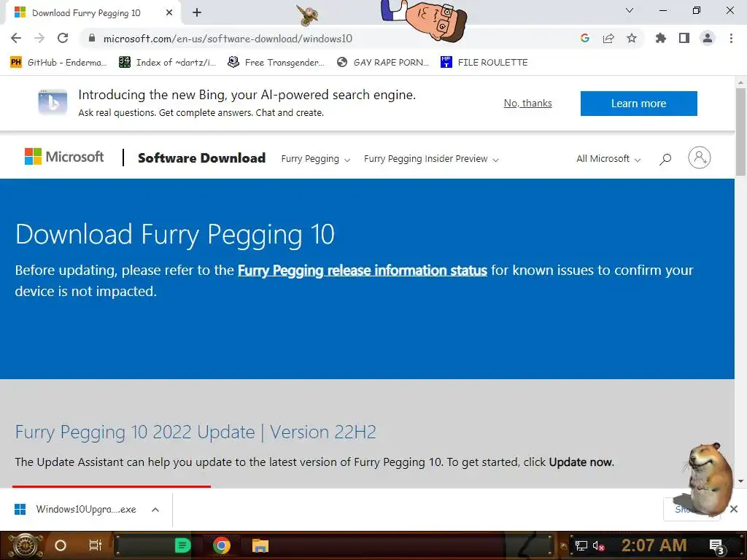
Task: Open the green app on the taskbar
Action: [182, 545]
